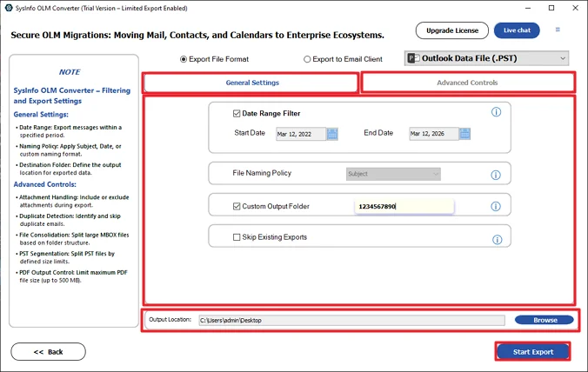The height and width of the screenshot is (372, 588).
Task: Uncheck the Custom Output Folder checkbox
Action: coord(237,206)
